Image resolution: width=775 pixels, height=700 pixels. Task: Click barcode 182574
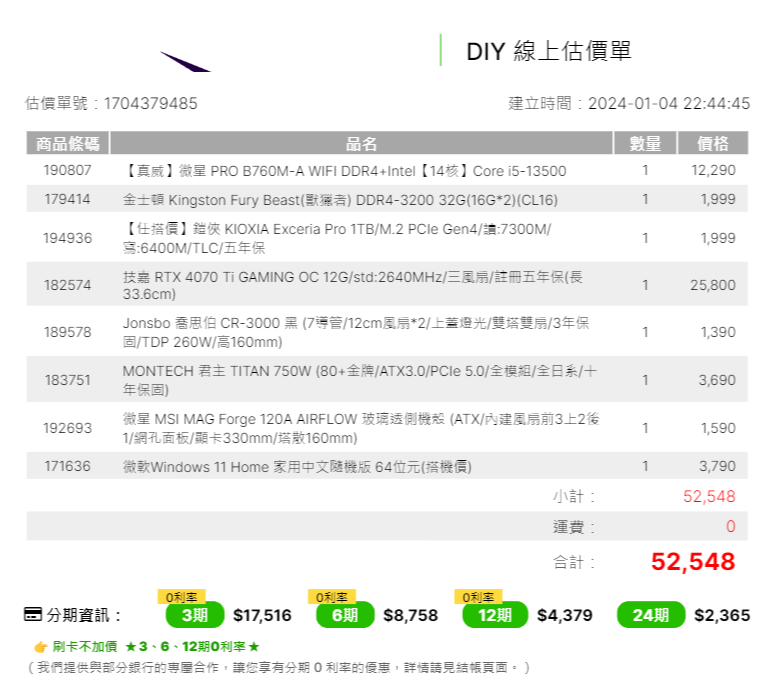[x=67, y=285]
